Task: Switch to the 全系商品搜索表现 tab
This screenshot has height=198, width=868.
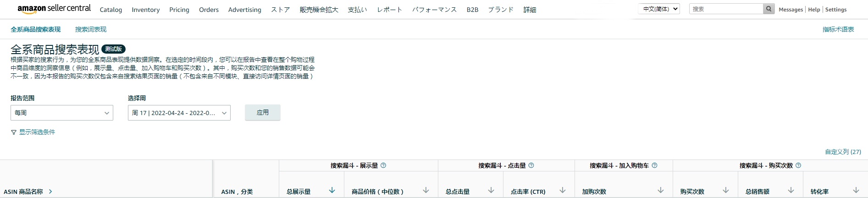Action: pyautogui.click(x=36, y=29)
